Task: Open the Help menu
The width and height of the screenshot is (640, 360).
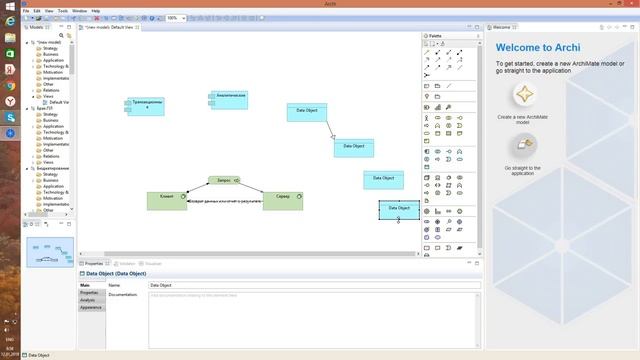Action: (x=96, y=11)
